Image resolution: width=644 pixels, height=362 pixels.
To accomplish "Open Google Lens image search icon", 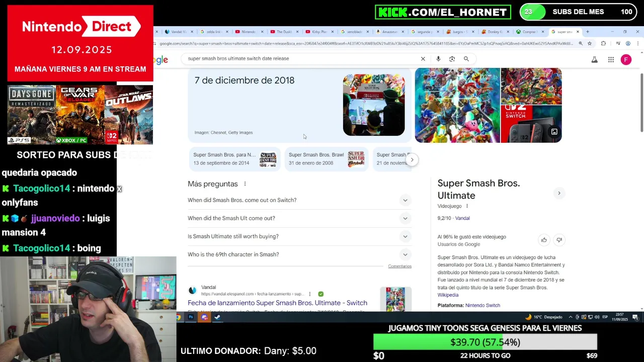I will [x=452, y=59].
